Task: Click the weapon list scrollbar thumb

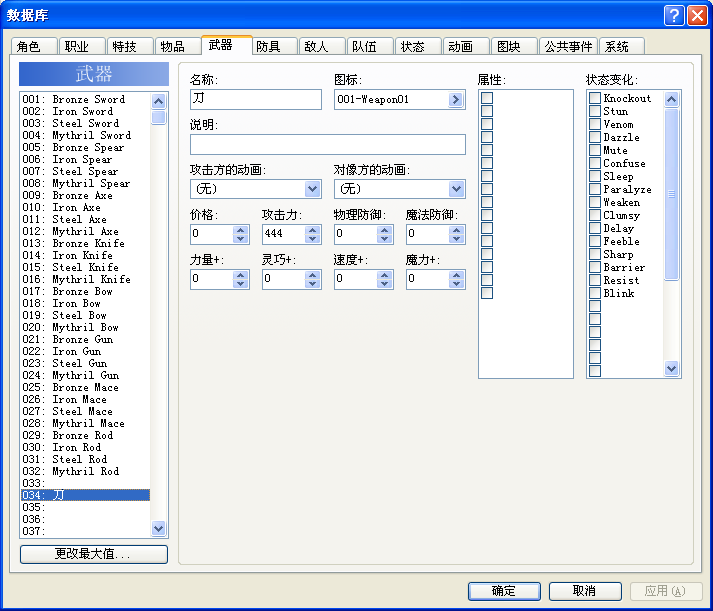Action: coord(158,117)
